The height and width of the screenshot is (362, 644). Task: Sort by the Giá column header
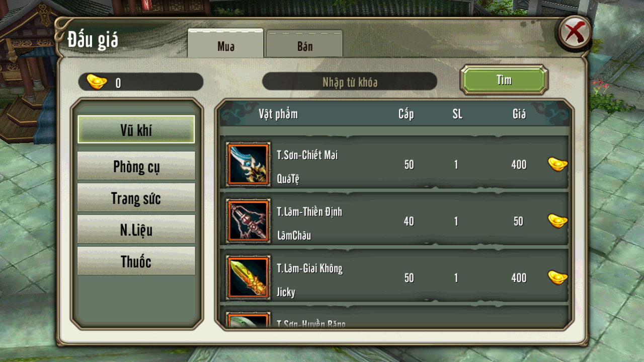[x=519, y=114]
